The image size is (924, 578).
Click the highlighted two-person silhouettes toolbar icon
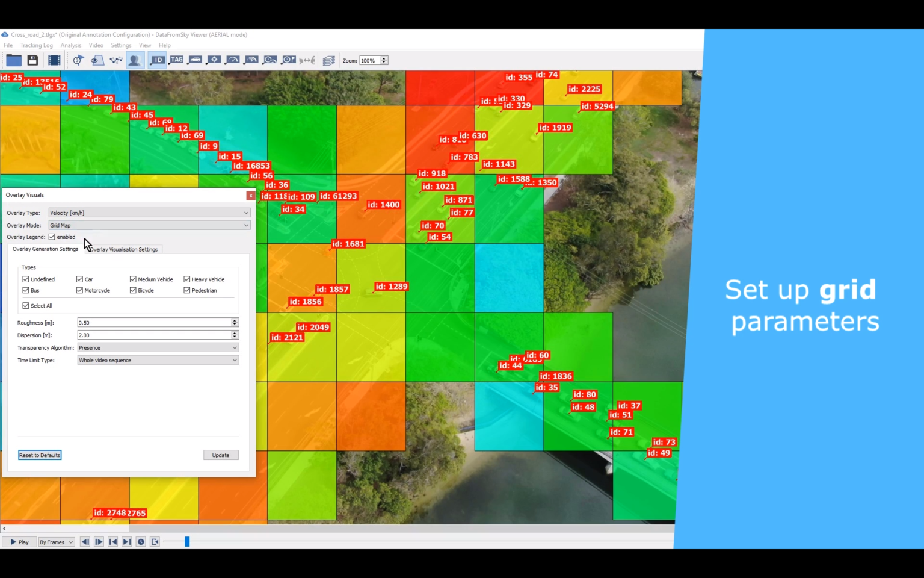click(x=135, y=60)
